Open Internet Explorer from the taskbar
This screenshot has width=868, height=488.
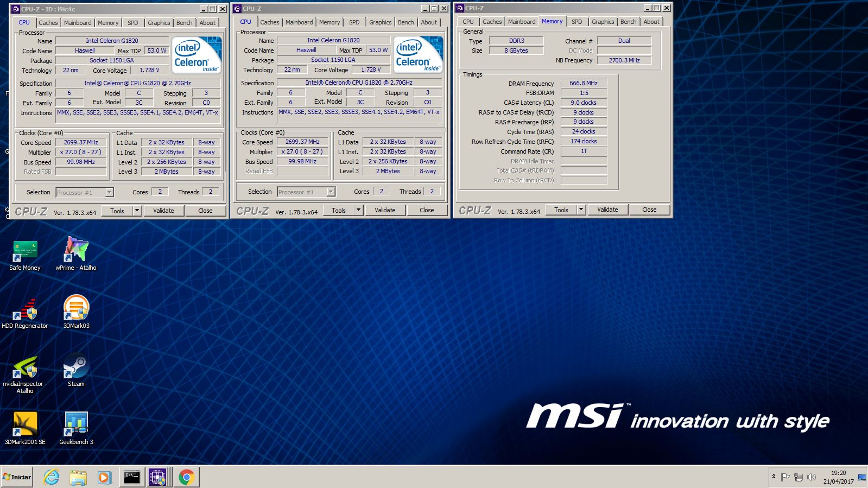(x=52, y=477)
